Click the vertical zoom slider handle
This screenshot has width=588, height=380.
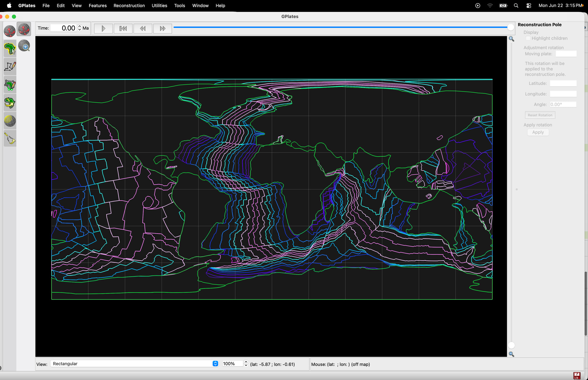(x=511, y=345)
